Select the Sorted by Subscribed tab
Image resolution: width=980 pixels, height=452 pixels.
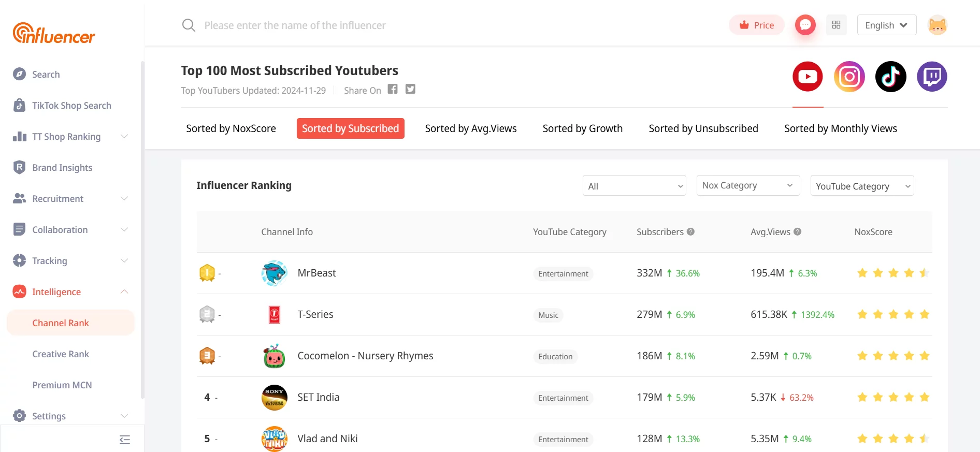click(x=351, y=128)
